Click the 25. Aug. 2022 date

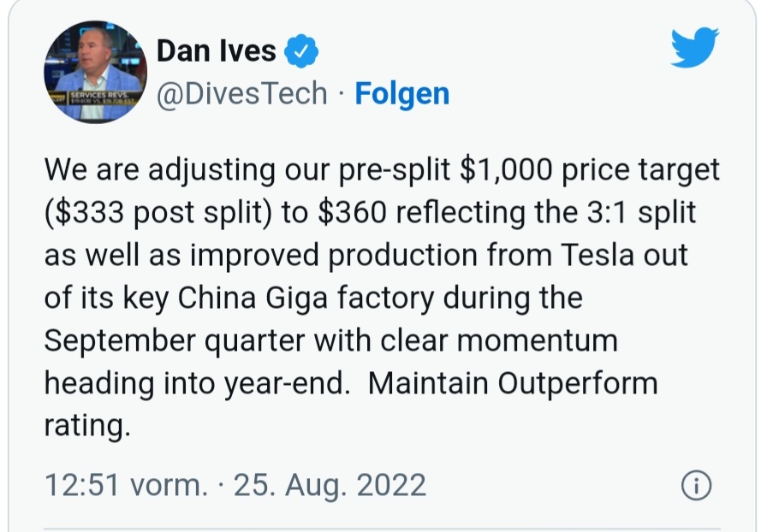(x=330, y=485)
